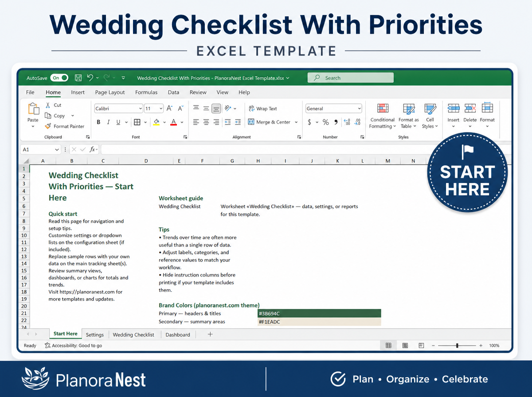Increase font size with larger A
Image resolution: width=532 pixels, height=397 pixels.
[169, 109]
